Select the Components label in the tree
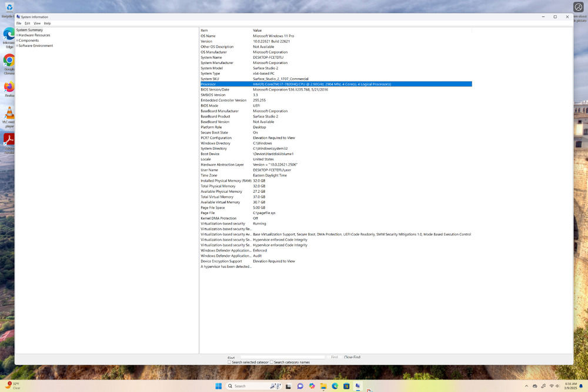The image size is (588, 392). click(29, 41)
